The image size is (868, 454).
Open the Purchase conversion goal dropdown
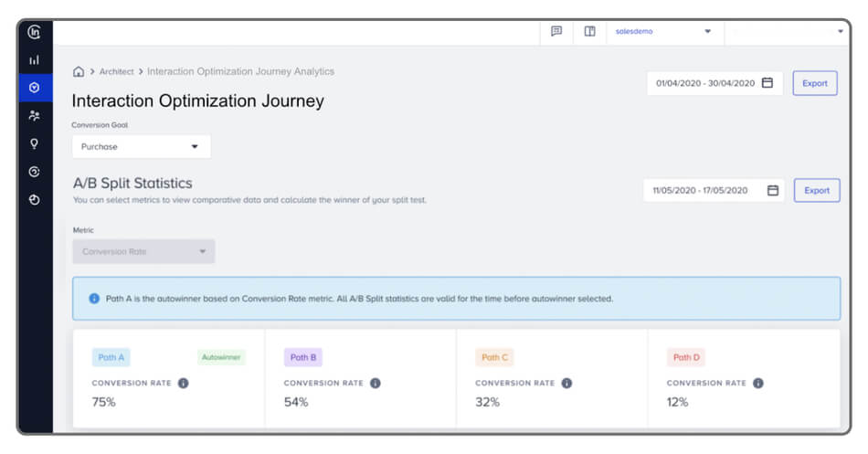tap(141, 146)
